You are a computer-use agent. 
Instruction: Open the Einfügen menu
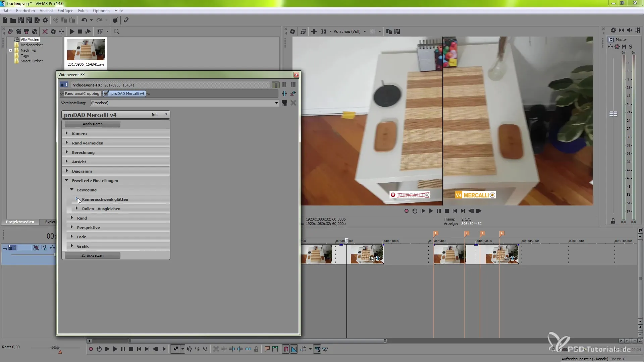coord(65,11)
